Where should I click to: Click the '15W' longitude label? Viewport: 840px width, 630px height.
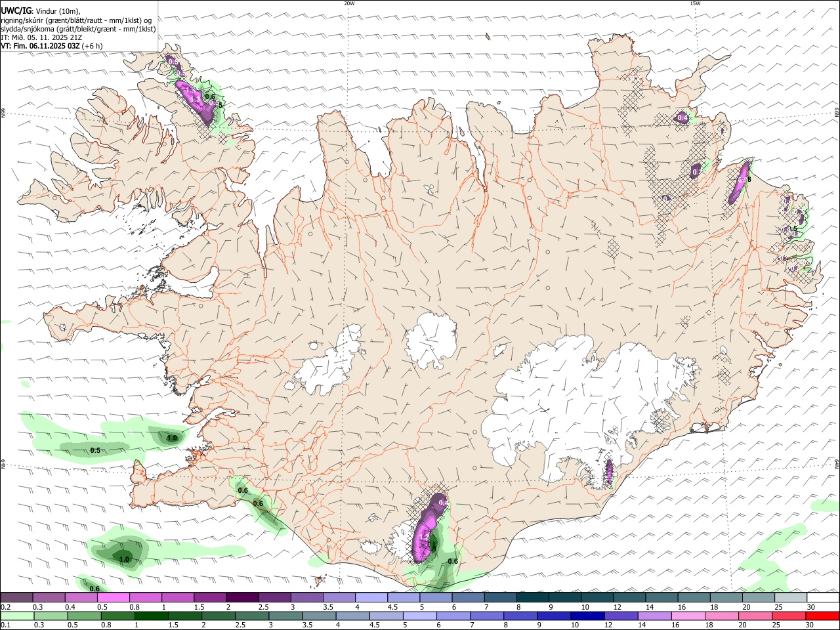(x=694, y=3)
